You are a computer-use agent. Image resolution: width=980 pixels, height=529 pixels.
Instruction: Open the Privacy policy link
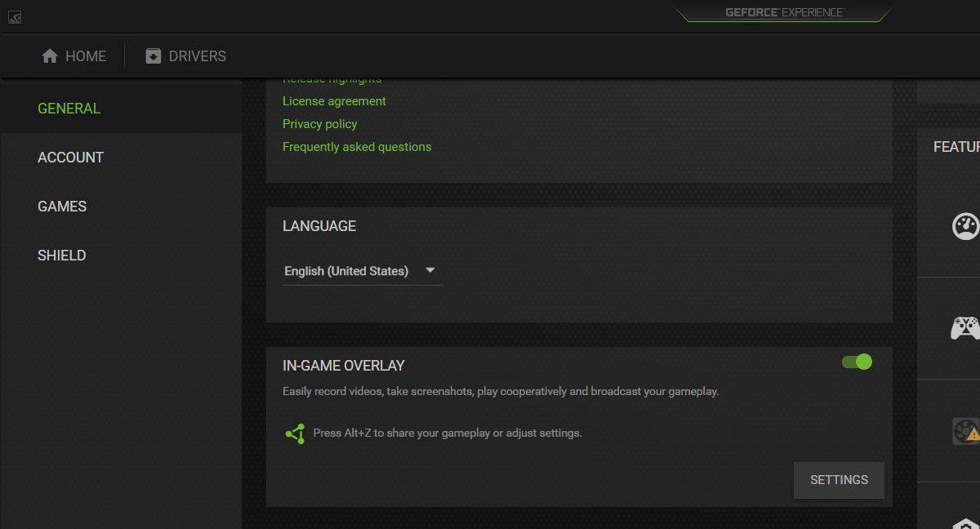click(319, 124)
